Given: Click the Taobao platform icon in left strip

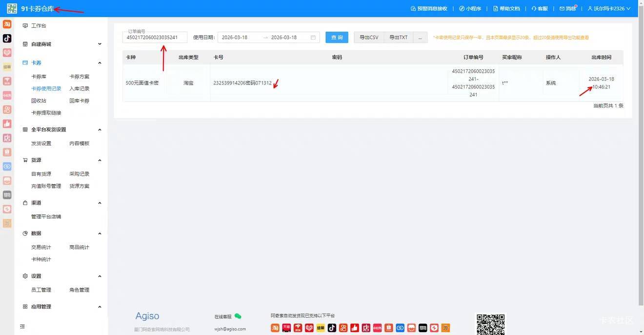Looking at the screenshot, I should tap(7, 24).
